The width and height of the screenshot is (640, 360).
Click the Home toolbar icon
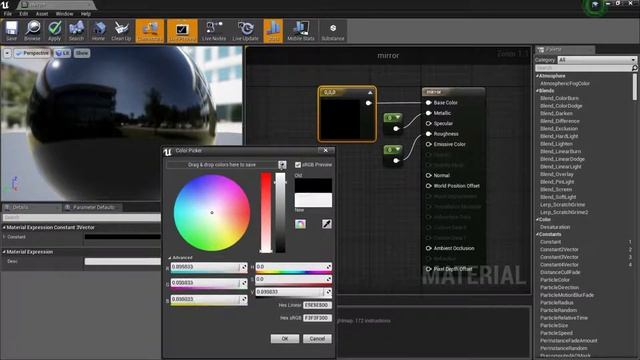(98, 31)
